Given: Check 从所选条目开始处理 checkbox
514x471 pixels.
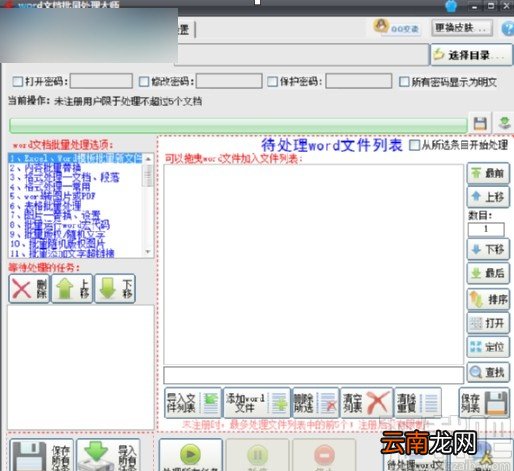Looking at the screenshot, I should point(414,145).
